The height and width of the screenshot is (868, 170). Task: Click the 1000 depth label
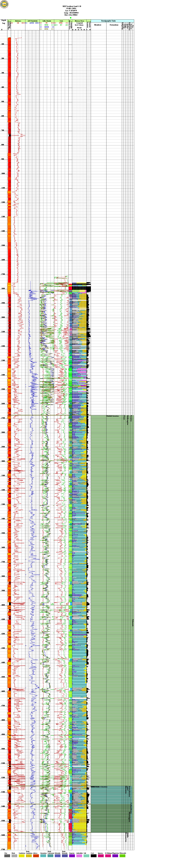pos(3,174)
